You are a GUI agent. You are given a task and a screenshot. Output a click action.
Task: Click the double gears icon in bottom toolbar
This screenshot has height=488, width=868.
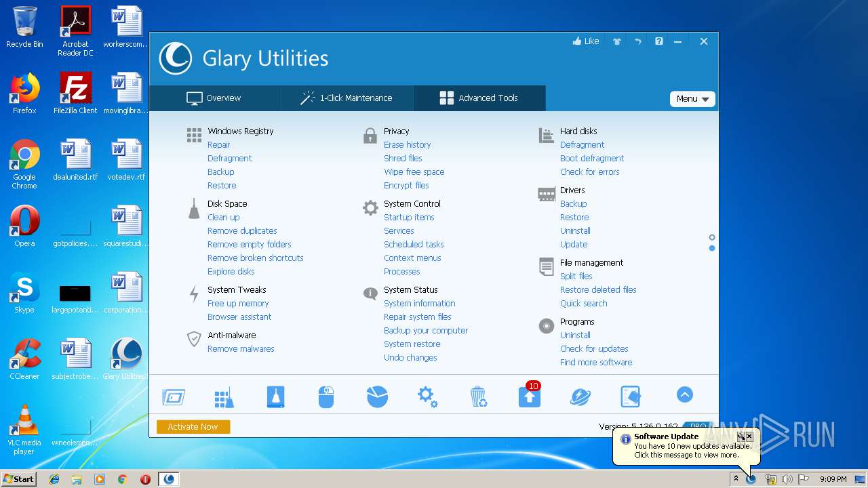click(x=427, y=396)
